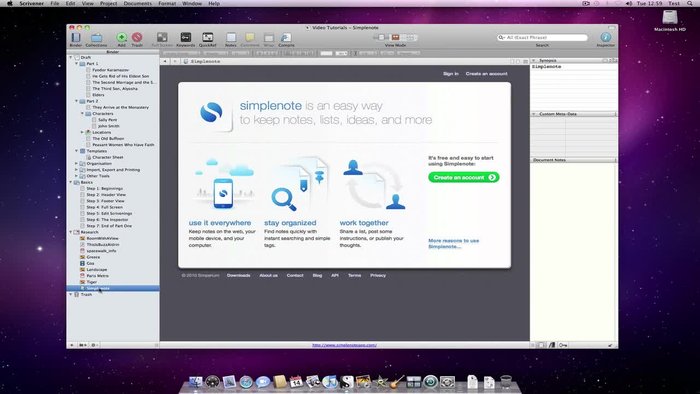Click the green Add toolbar button
Screen dimensions: 700x394
[x=121, y=37]
